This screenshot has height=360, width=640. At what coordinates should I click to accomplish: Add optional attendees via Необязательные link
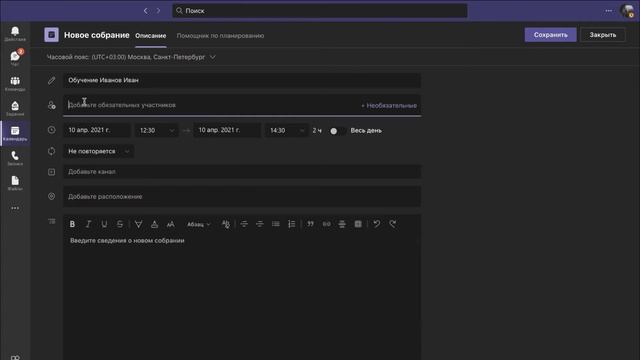[x=389, y=105]
